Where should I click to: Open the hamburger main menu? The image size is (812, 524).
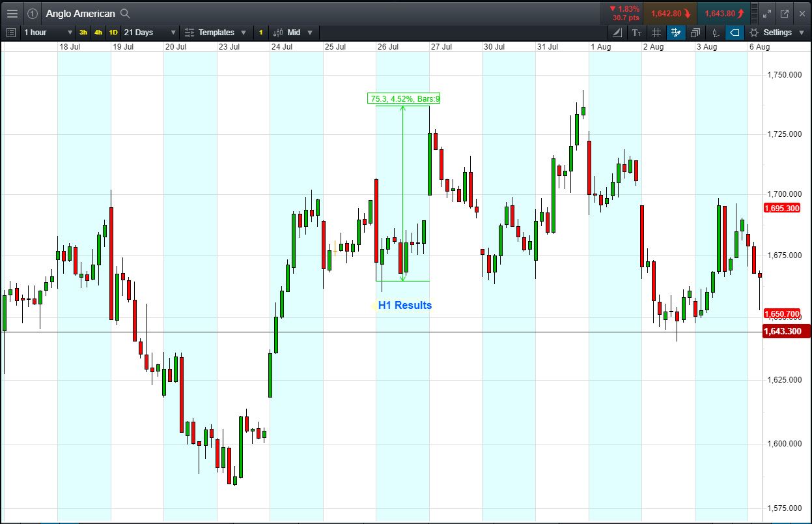[x=12, y=13]
